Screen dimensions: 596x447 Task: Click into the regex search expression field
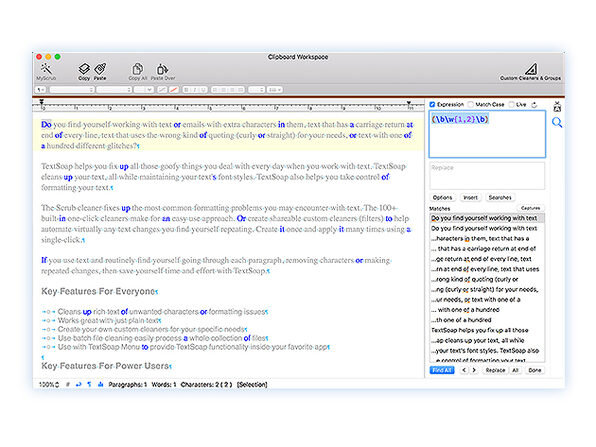pos(487,134)
